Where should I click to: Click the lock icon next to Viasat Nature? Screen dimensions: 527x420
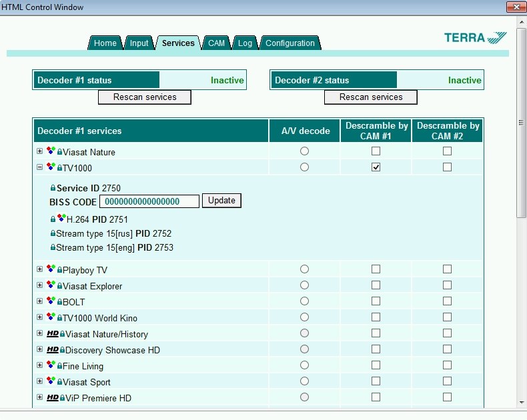pyautogui.click(x=59, y=152)
